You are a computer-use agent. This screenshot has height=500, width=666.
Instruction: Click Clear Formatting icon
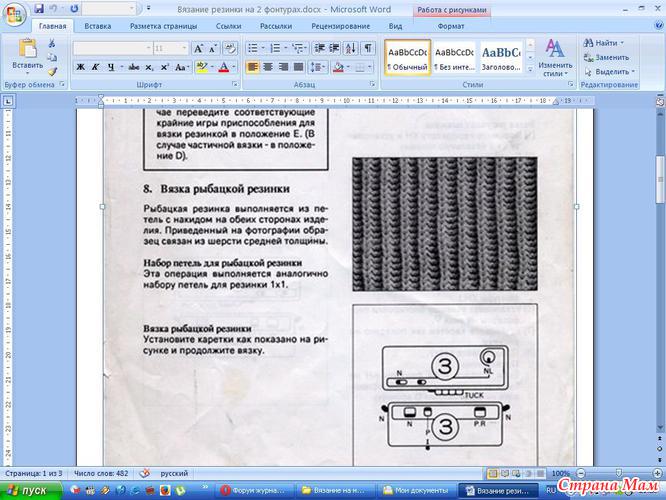[230, 48]
